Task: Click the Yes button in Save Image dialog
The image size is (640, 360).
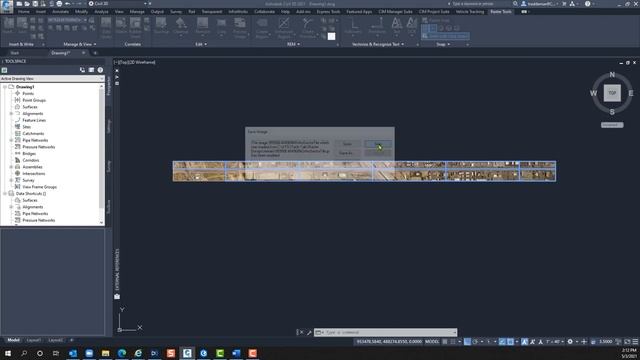Action: tap(378, 144)
